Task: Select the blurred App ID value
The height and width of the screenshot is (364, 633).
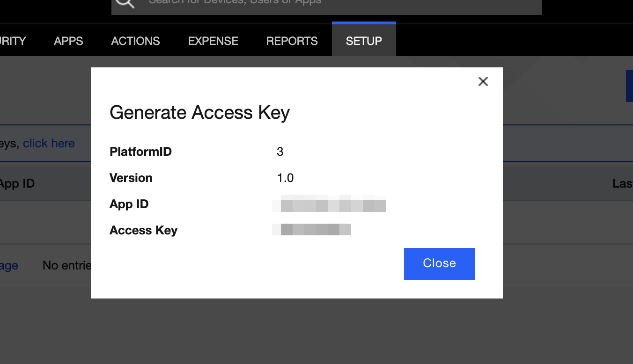Action: (329, 205)
